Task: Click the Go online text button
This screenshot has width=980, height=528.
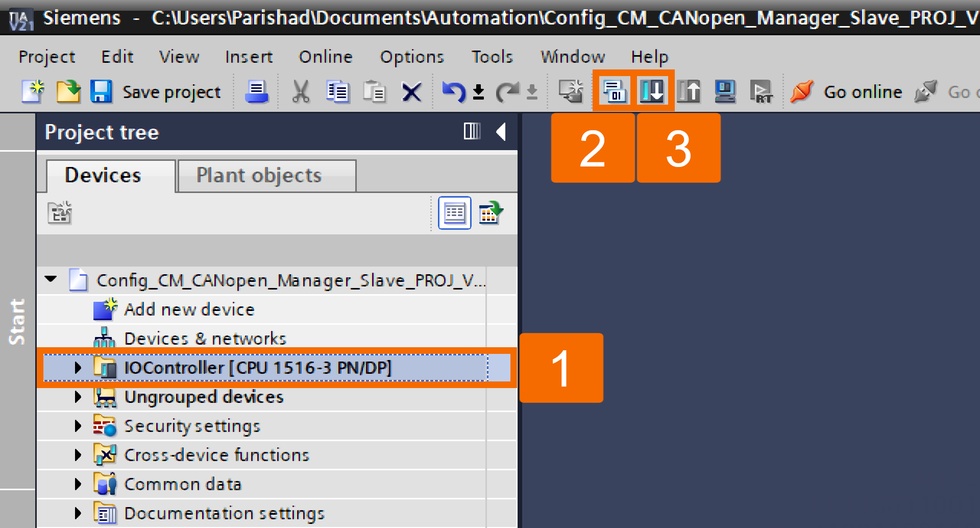Action: tap(863, 92)
